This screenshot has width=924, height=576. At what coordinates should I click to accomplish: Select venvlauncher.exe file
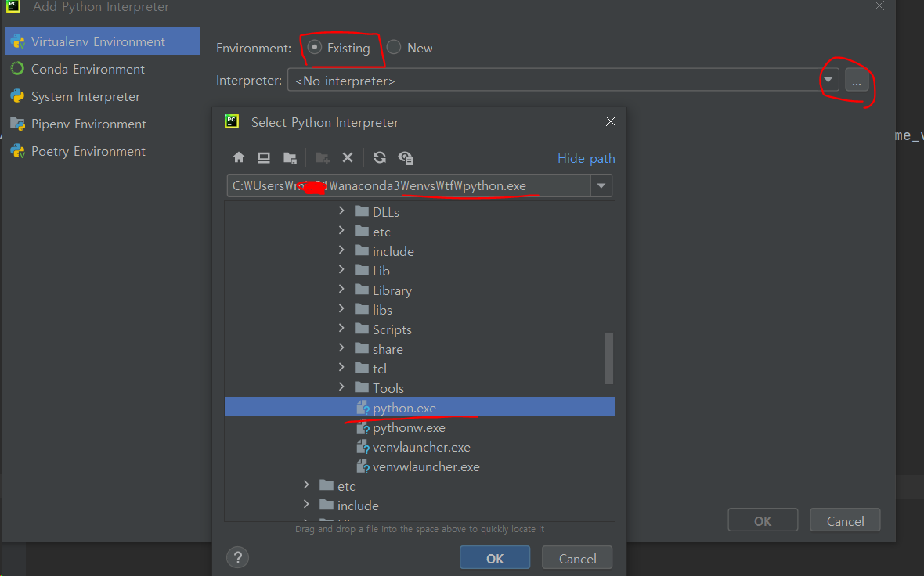(x=419, y=447)
